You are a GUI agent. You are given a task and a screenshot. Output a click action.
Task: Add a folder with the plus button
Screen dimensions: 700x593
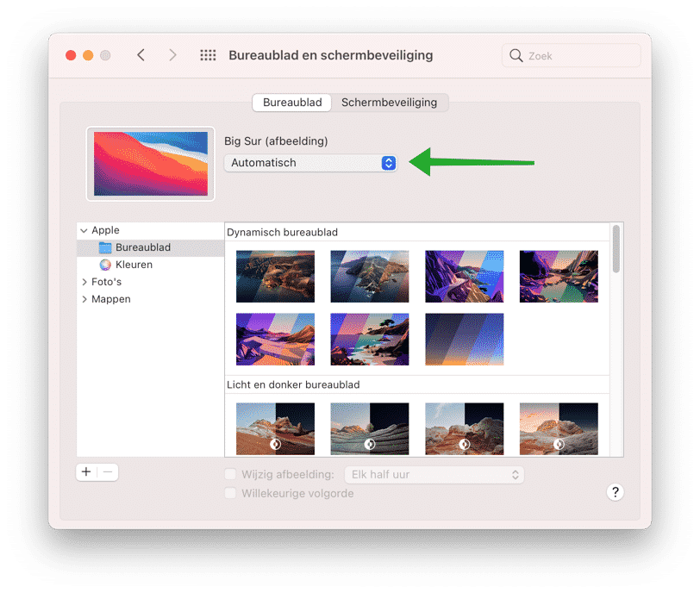click(x=86, y=472)
